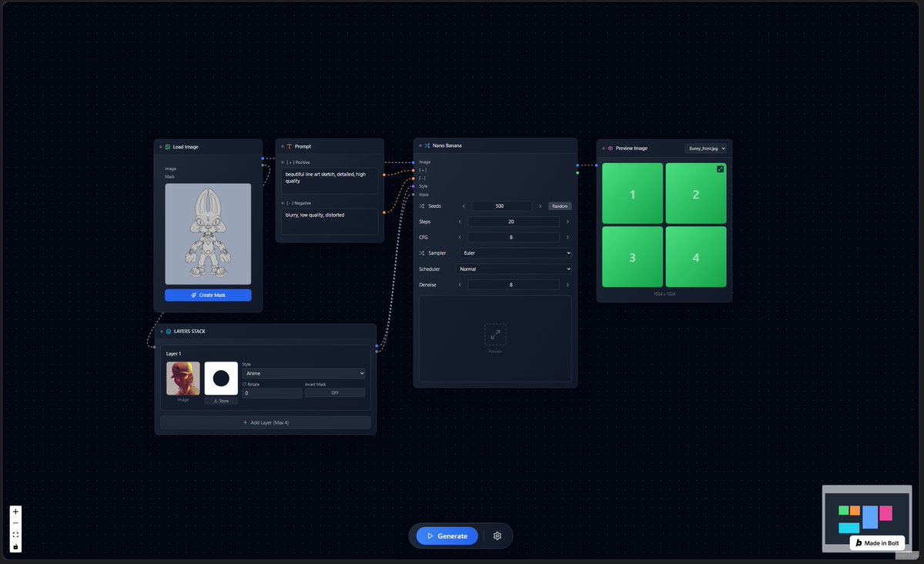Open the Style dropdown showing Anime
The width and height of the screenshot is (924, 564).
click(303, 373)
